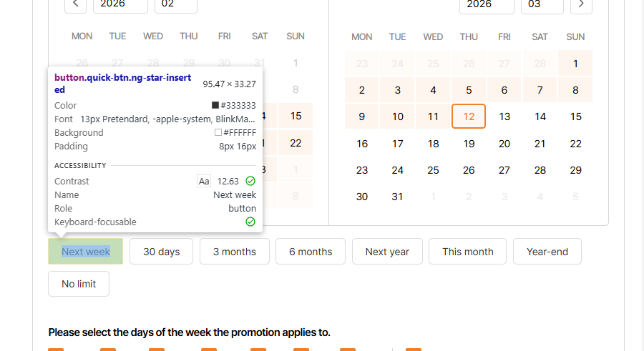Open the left calendar year 2026 dropdown

coord(120,5)
